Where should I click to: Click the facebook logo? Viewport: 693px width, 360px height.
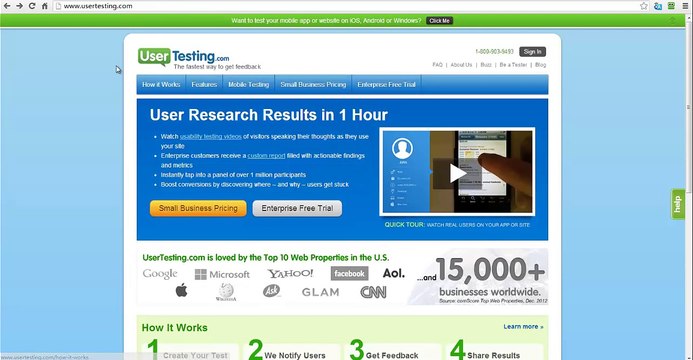coord(349,273)
